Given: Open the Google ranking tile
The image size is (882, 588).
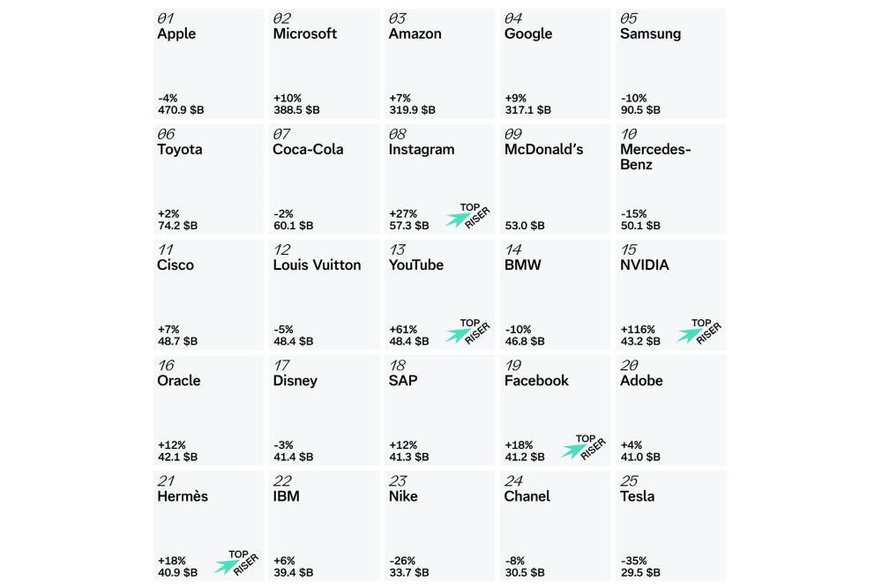Looking at the screenshot, I should coord(555,63).
